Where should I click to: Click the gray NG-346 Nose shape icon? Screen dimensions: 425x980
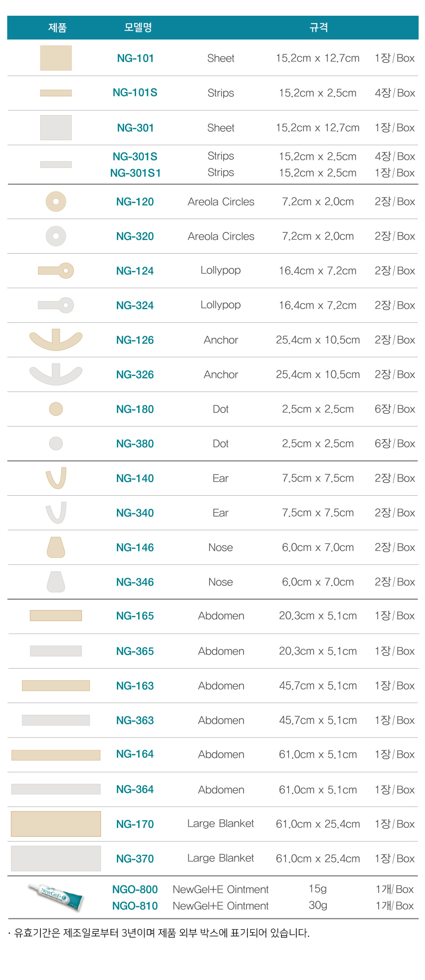pyautogui.click(x=56, y=582)
